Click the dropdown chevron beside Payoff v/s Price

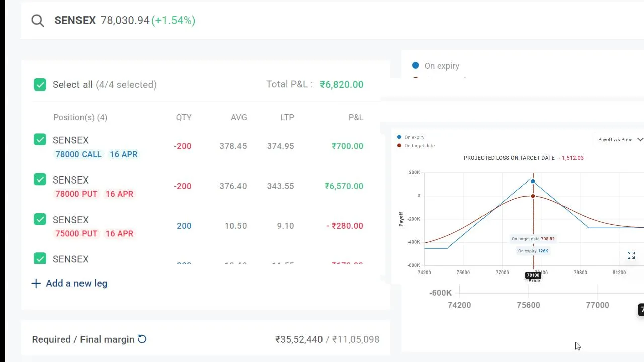coord(640,140)
